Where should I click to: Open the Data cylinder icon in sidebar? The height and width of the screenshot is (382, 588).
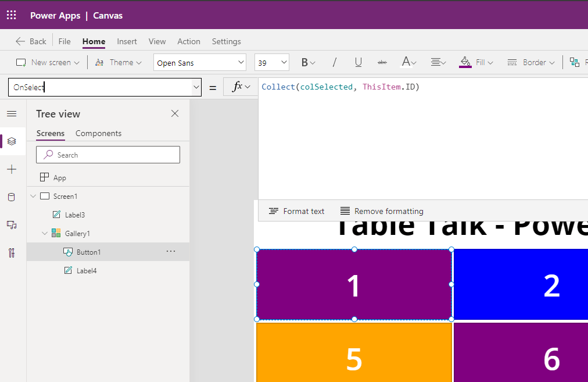pyautogui.click(x=12, y=197)
